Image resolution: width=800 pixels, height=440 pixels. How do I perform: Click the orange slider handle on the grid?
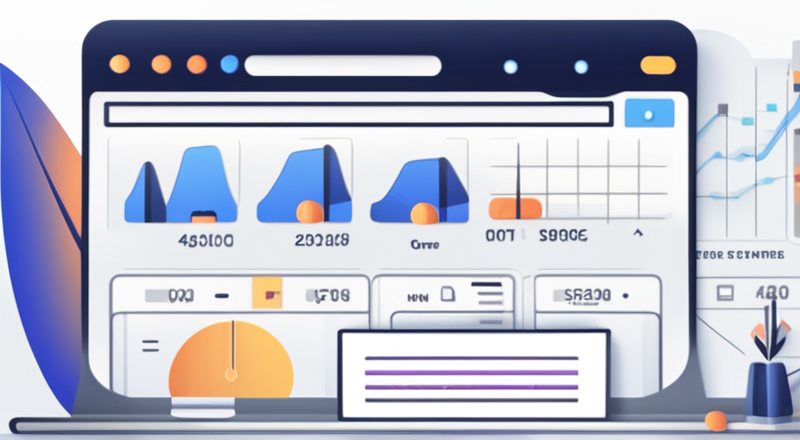515,207
